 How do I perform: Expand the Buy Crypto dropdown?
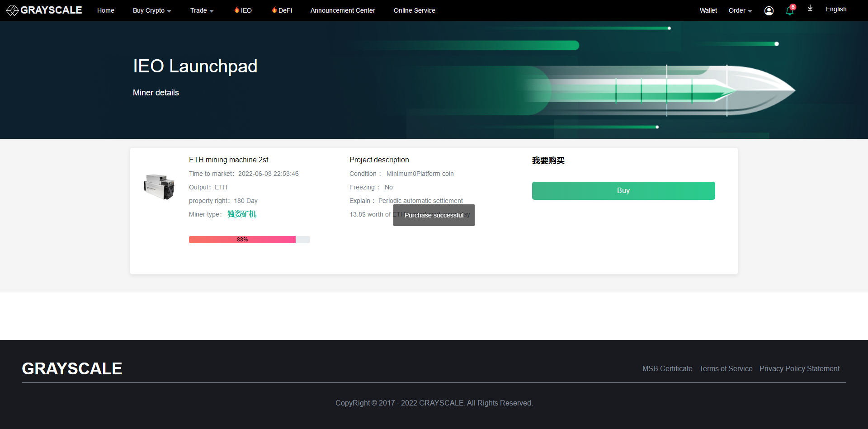tap(152, 10)
